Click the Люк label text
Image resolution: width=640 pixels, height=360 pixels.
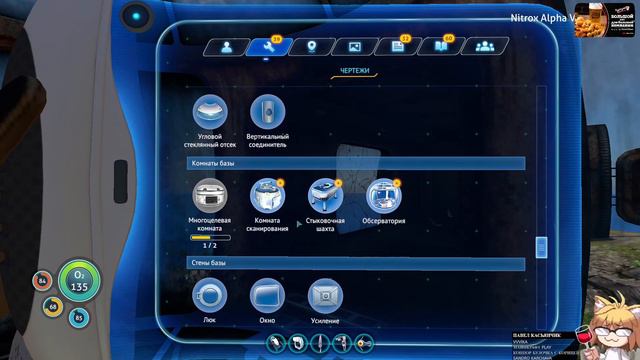[209, 320]
